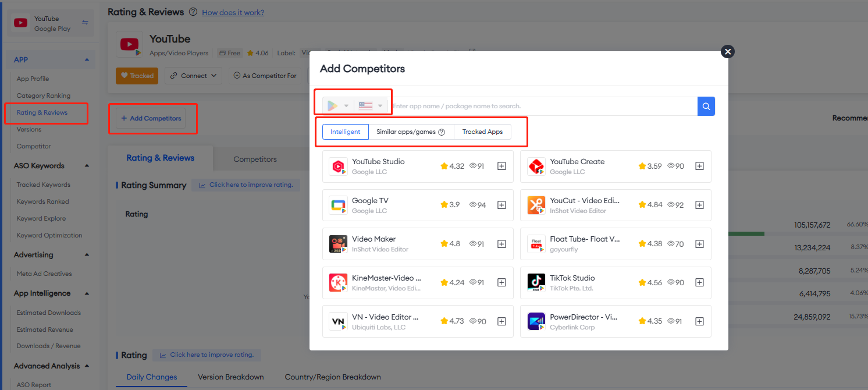Add PowerDirector with plus icon

(x=700, y=321)
